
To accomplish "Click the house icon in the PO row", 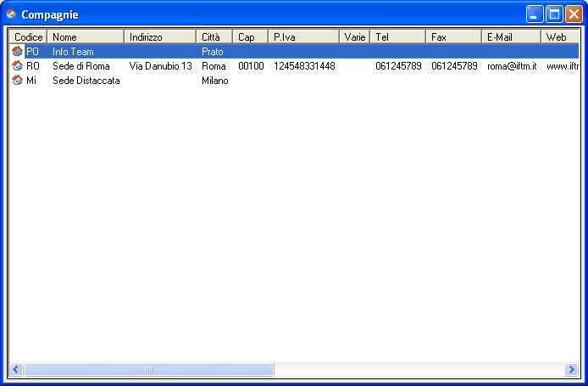I will pyautogui.click(x=17, y=51).
